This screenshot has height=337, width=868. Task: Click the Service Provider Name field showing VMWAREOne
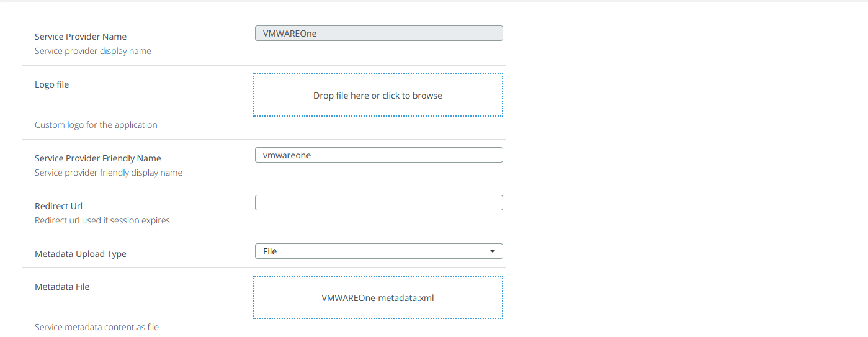[x=378, y=34]
